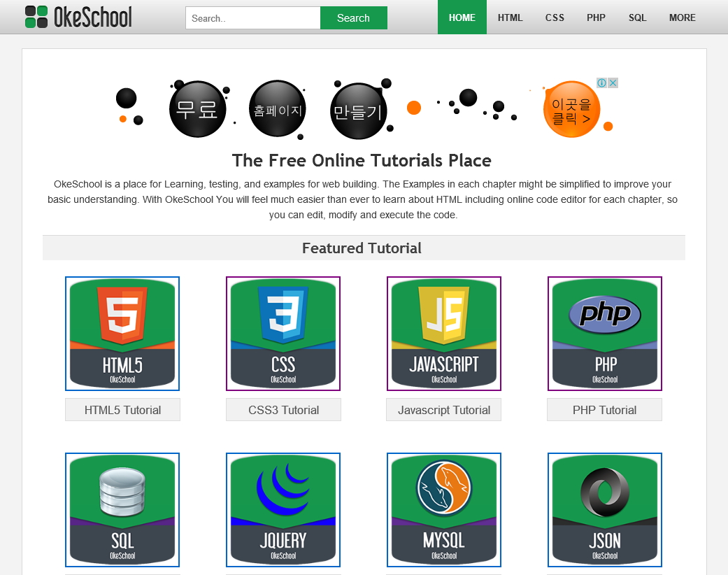728x575 pixels.
Task: Click the 홈페이지 ad bubble
Action: point(278,108)
